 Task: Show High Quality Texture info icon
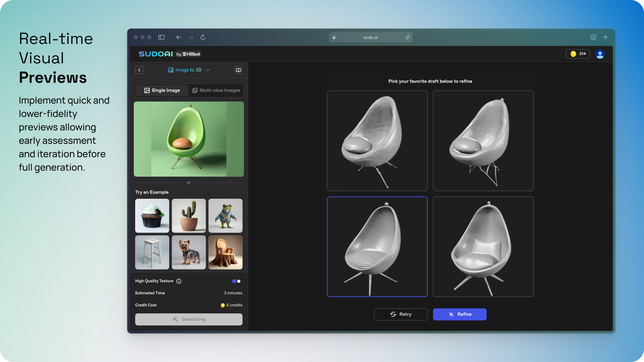[179, 281]
